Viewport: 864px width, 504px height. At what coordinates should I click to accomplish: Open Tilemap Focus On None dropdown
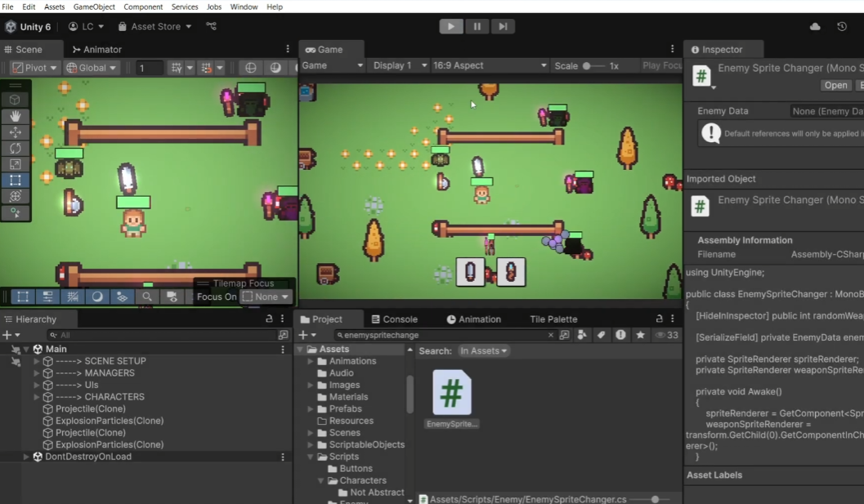point(266,297)
